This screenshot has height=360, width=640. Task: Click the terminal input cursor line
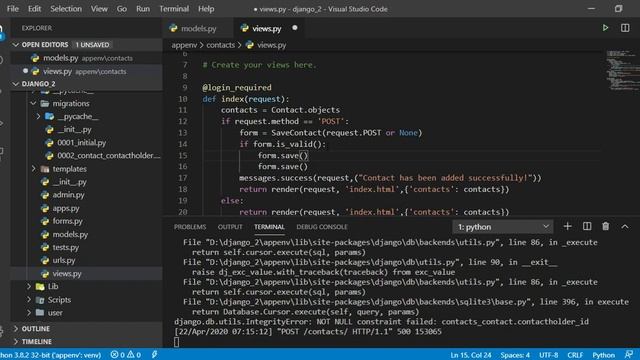(176, 342)
